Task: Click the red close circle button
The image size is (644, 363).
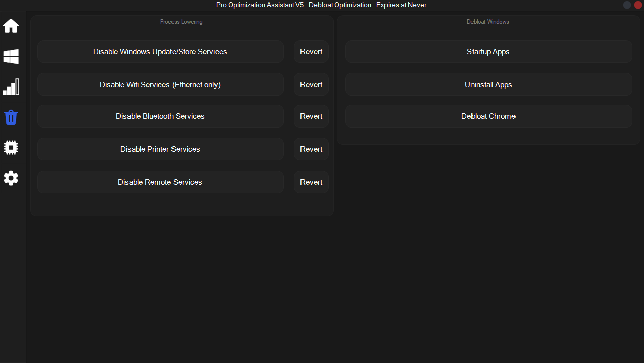Action: pyautogui.click(x=638, y=5)
